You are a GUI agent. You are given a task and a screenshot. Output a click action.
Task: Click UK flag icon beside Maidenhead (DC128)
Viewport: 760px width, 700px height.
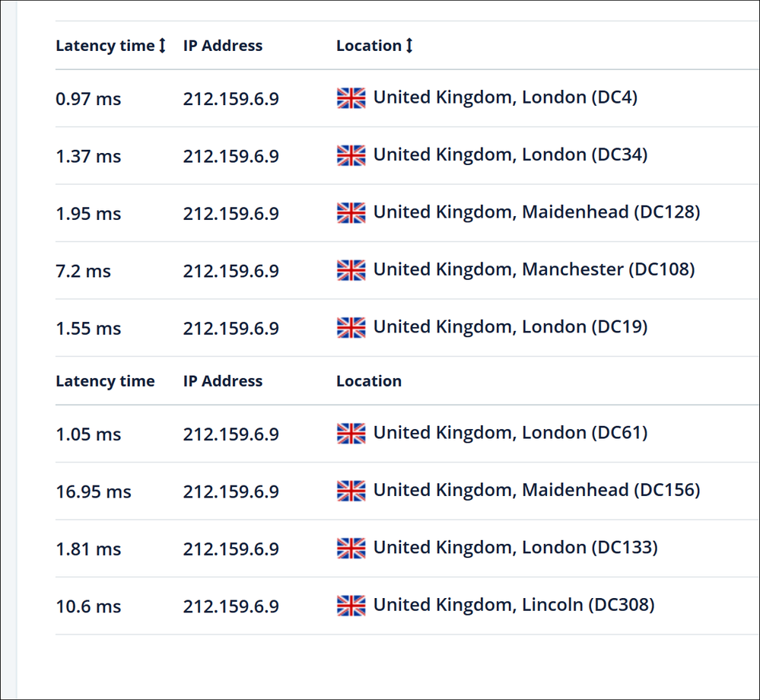(x=351, y=213)
